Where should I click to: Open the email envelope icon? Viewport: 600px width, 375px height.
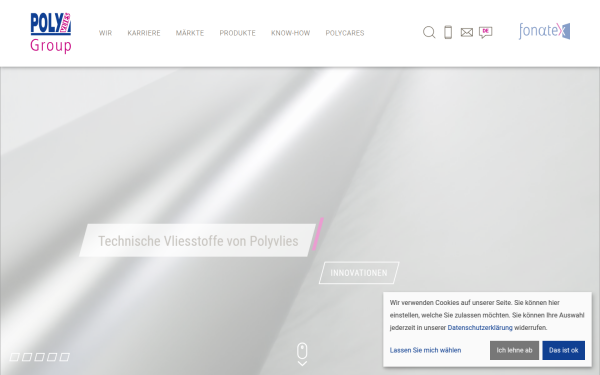(466, 33)
